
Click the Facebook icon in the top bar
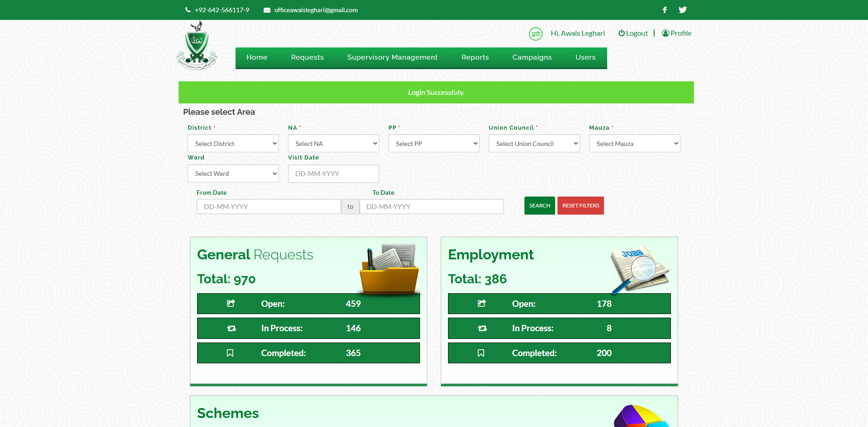pos(665,10)
